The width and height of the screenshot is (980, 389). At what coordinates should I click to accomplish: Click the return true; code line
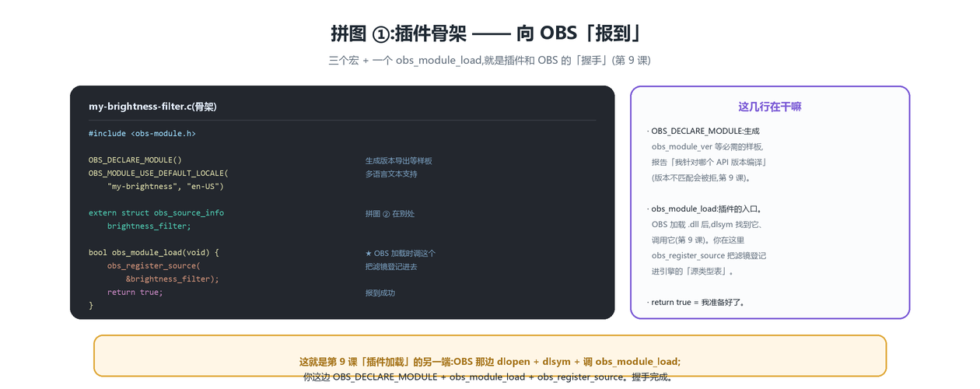[135, 293]
